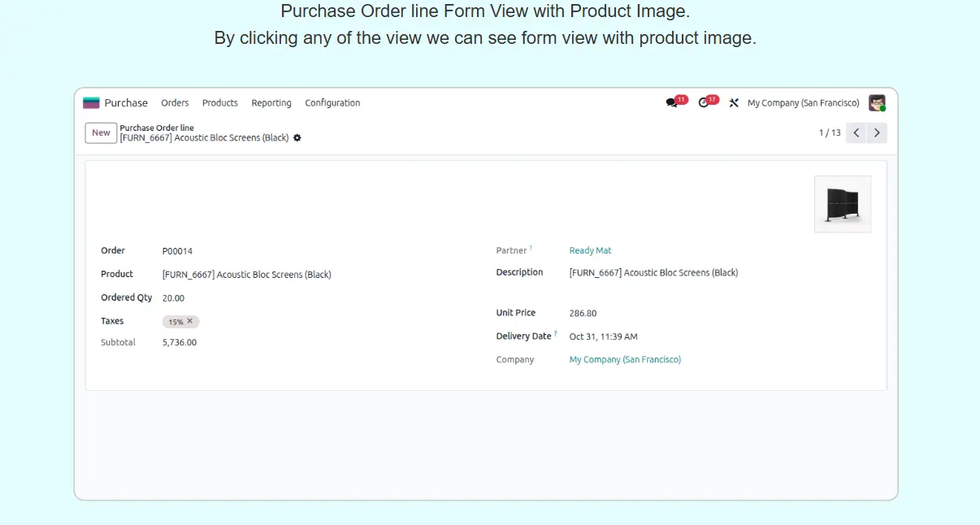Click the Purchase app logo icon
980x525 pixels.
[x=91, y=103]
